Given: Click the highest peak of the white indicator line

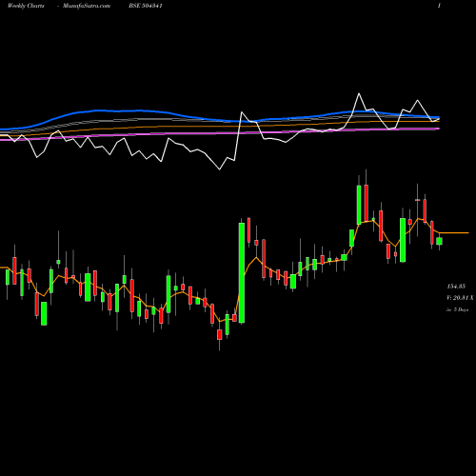Looking at the screenshot, I should tap(359, 93).
